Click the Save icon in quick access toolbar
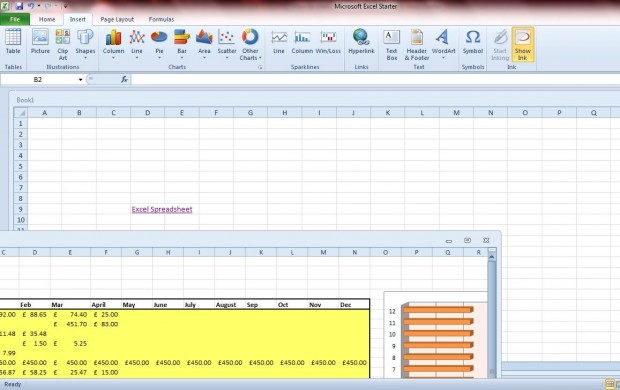The height and width of the screenshot is (390, 620). coord(19,6)
